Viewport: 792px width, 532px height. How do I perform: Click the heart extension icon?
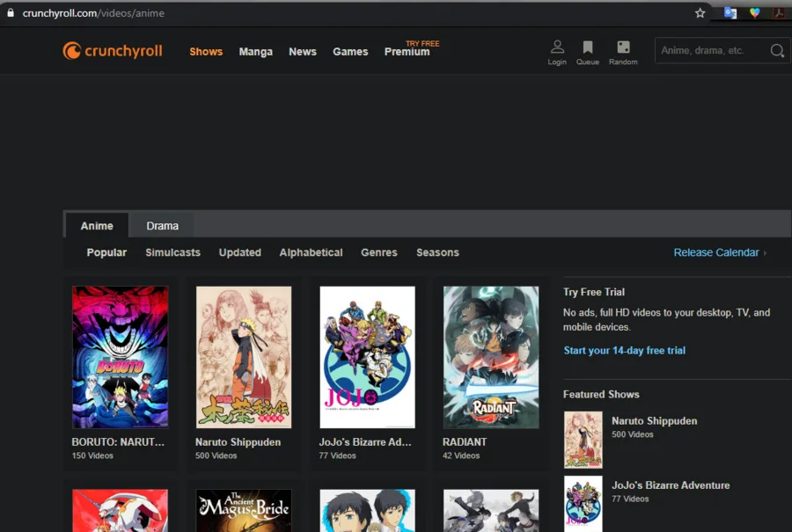[755, 13]
